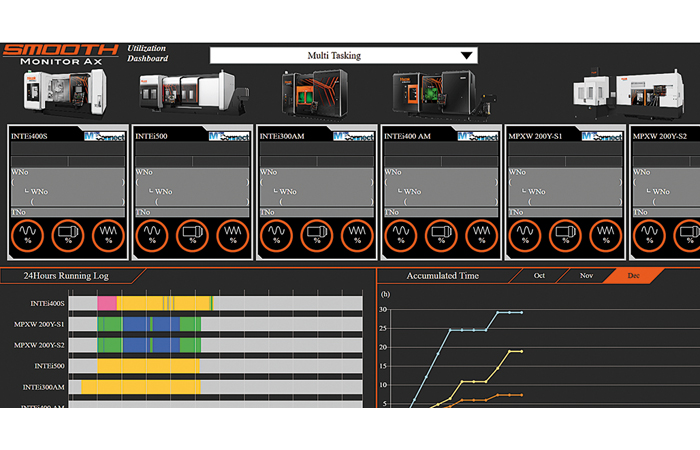This screenshot has height=450, width=700.
Task: Click the Smooth Monitor AX logo
Action: pos(61,54)
